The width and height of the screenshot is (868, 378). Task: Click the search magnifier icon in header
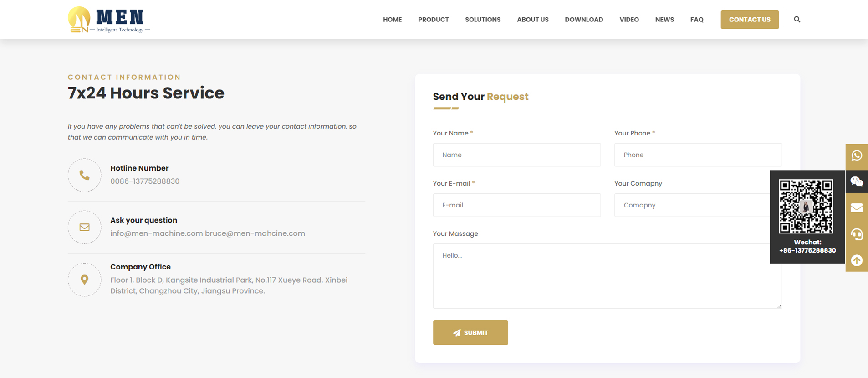tap(797, 20)
